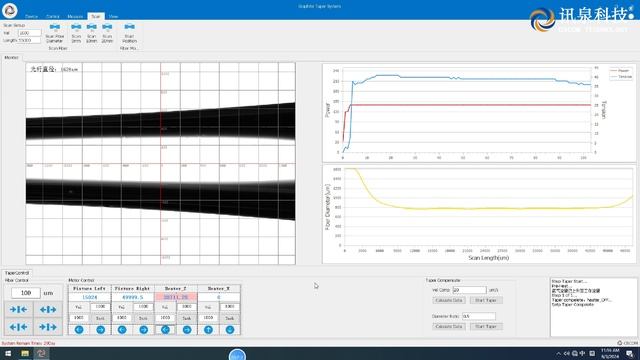The width and height of the screenshot is (640, 360).
Task: Click Fixture Left task distance field
Action: (x=78, y=318)
